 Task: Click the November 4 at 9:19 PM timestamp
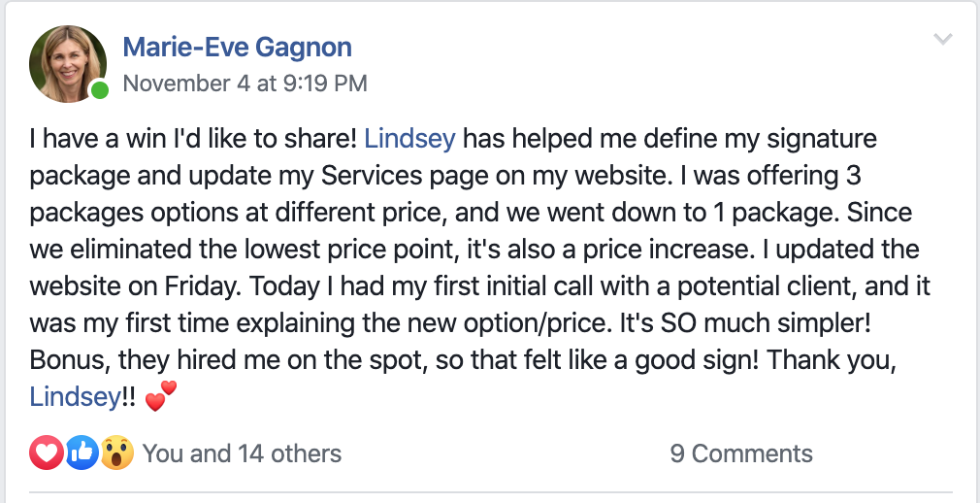pyautogui.click(x=245, y=84)
